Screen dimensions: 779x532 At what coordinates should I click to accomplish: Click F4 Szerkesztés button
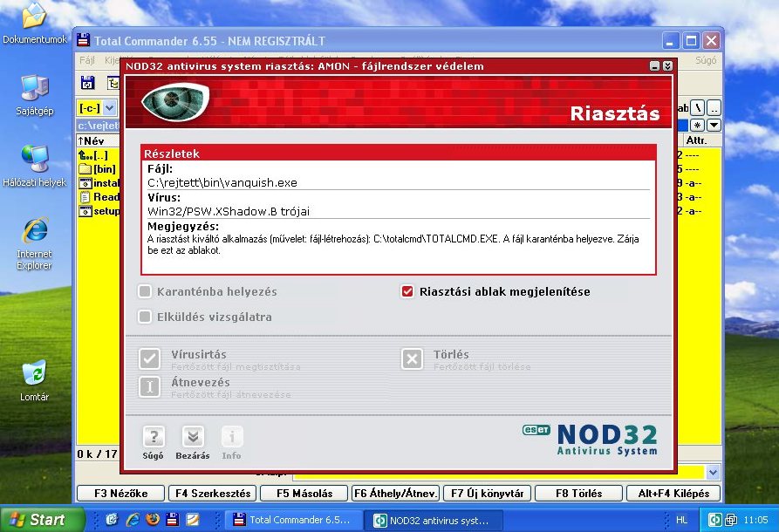[x=213, y=494]
